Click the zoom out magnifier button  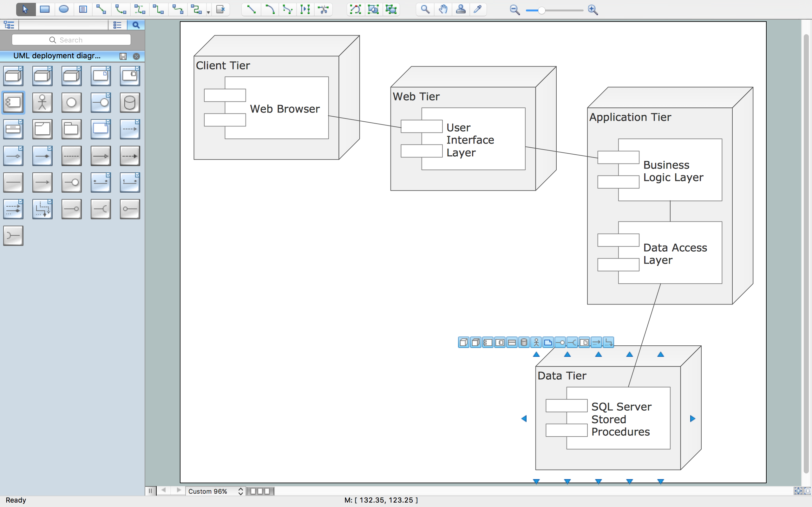point(514,10)
